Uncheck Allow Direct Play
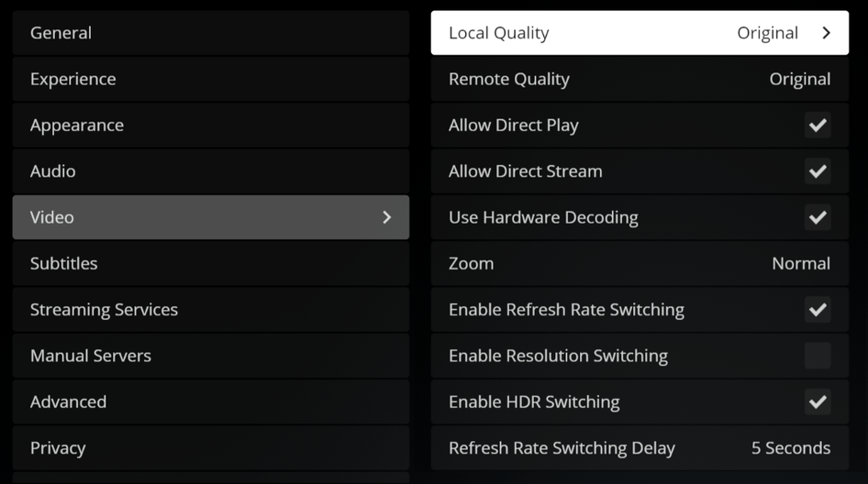This screenshot has width=868, height=484. 817,126
